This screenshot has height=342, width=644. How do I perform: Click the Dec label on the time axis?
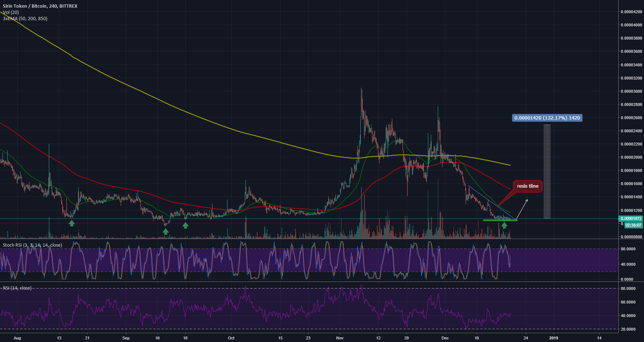tap(445, 338)
